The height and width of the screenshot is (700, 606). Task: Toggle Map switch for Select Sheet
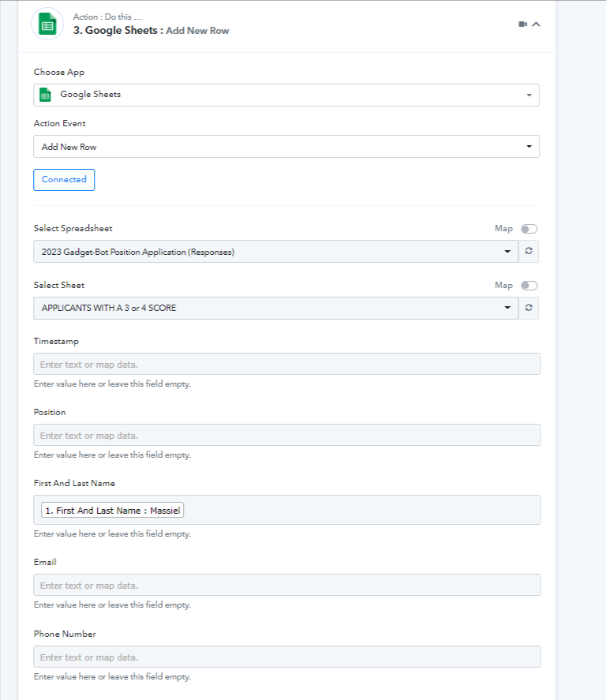[529, 286]
